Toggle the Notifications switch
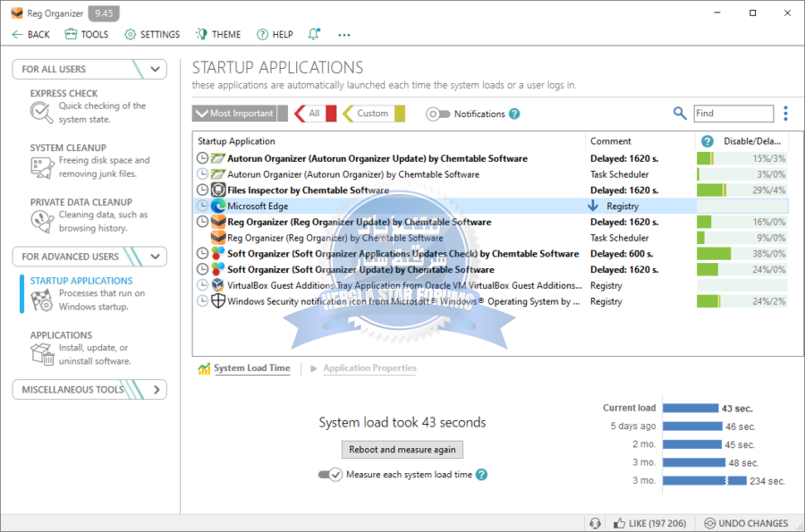805x532 pixels. pos(437,114)
